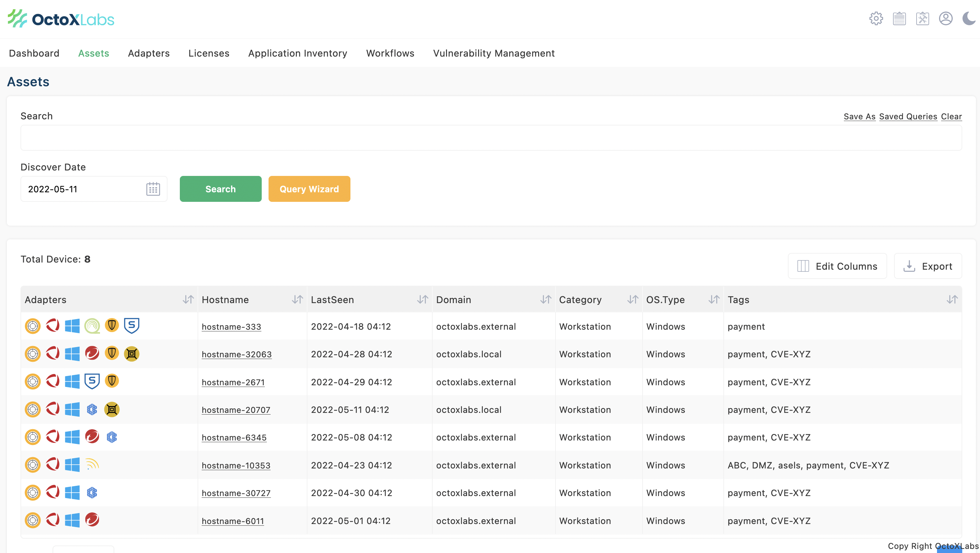Click the clipboard notes icon in header

899,18
